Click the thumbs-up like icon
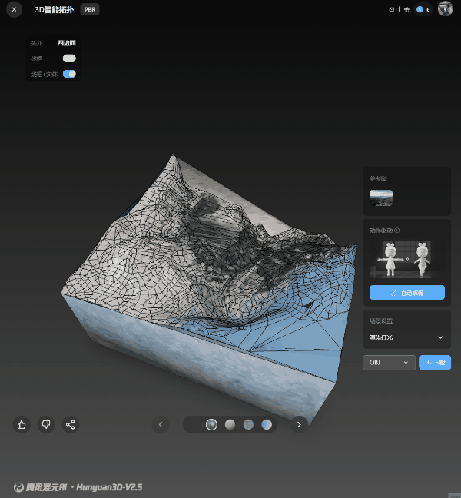Image resolution: width=461 pixels, height=498 pixels. click(x=22, y=425)
